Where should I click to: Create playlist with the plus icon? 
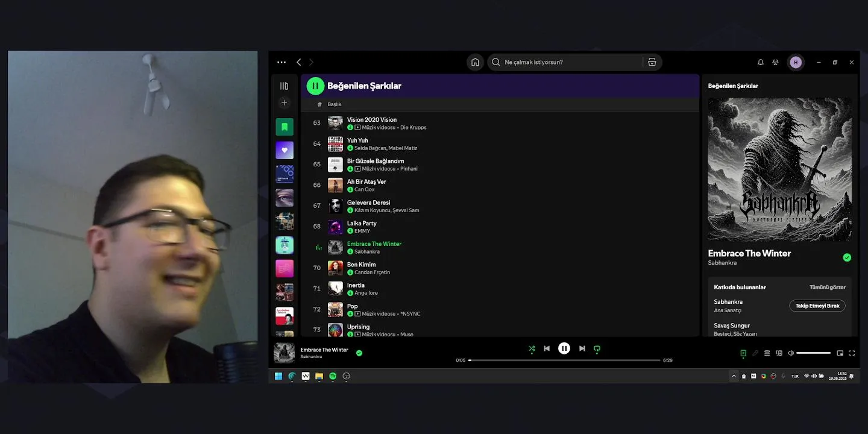[x=285, y=102]
